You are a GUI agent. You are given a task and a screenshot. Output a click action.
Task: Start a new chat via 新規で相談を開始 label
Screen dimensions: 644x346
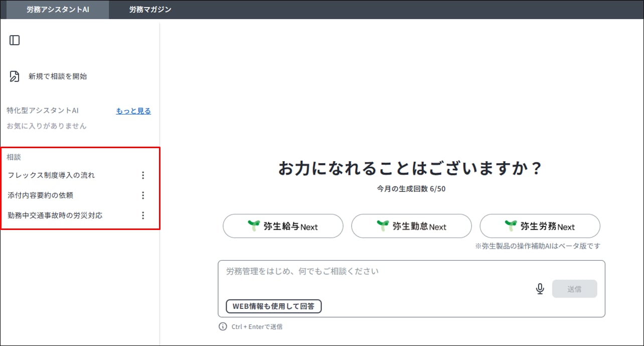click(58, 76)
